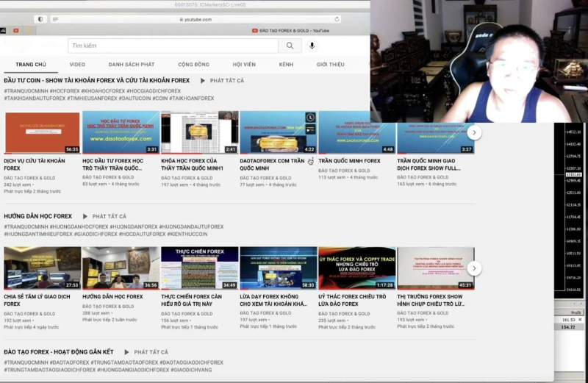Viewport: 588px width, 383px height.
Task: Open the DANH SÁCH PHÁT tab
Action: (x=132, y=65)
